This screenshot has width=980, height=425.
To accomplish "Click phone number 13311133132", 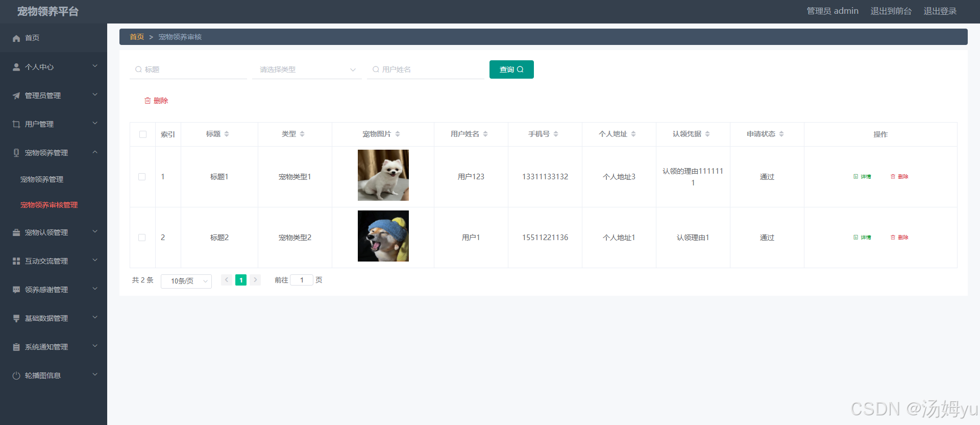I will (x=545, y=177).
